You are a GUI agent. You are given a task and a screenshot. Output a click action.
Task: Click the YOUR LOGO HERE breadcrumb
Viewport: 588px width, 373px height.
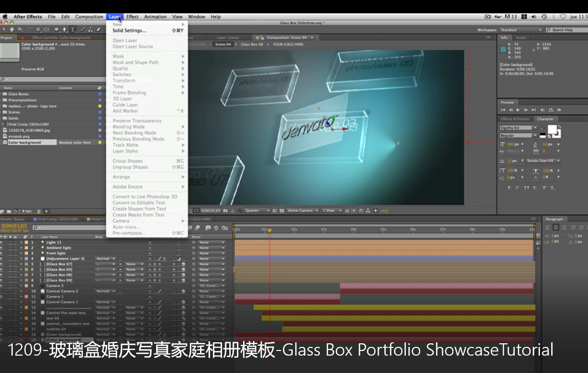click(x=288, y=44)
